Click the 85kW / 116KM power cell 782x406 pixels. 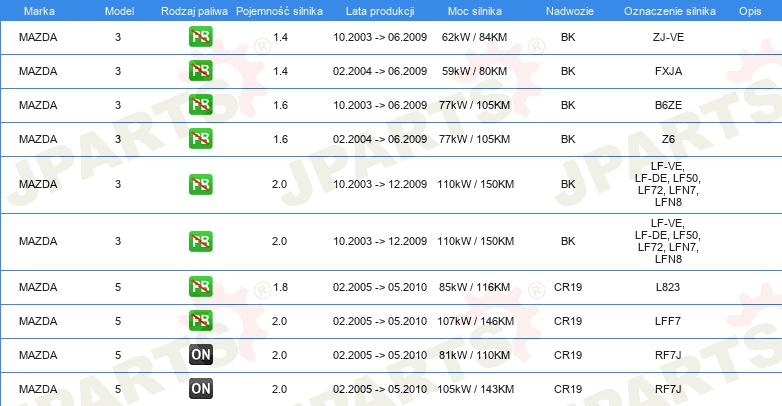[474, 287]
